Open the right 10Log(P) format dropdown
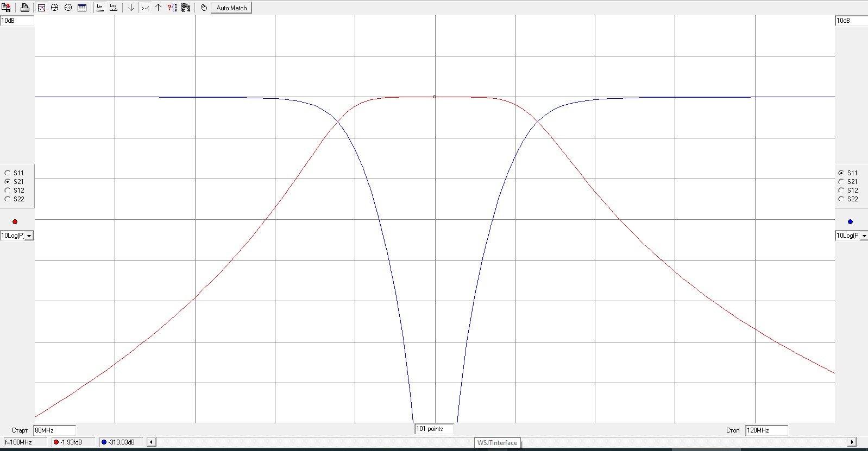868x451 pixels. (864, 236)
